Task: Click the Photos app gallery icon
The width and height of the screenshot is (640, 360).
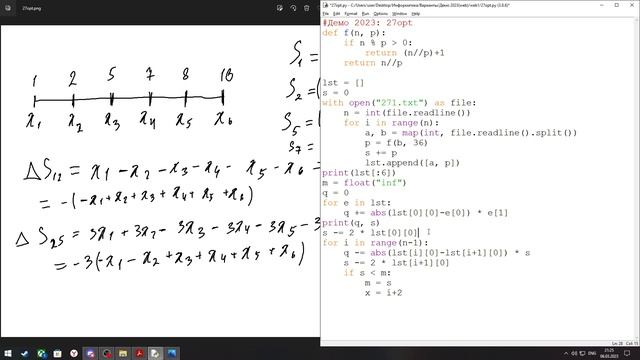Action: tap(8, 8)
